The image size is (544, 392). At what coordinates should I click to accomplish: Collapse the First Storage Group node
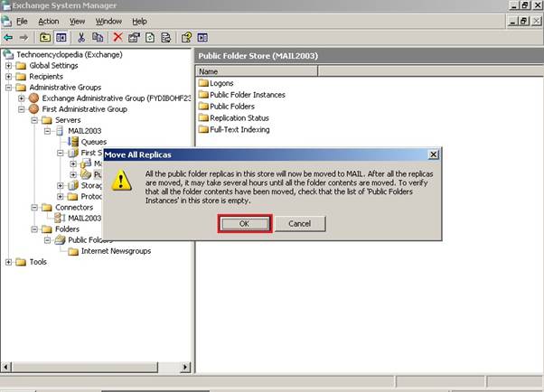pyautogui.click(x=61, y=153)
